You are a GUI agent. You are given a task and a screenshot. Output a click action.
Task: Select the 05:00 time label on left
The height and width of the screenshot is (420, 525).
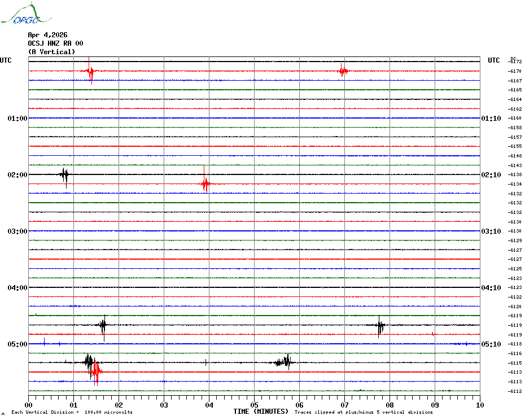(x=17, y=344)
